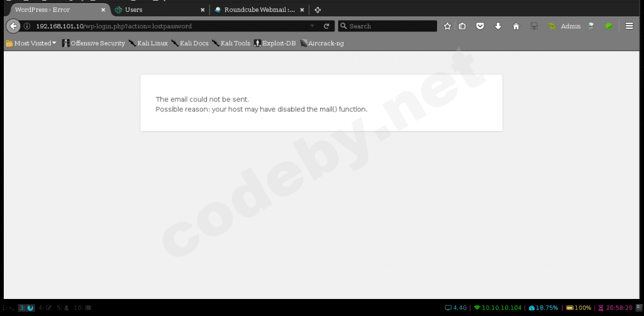Open a new tab with plus button
644x316 pixels.
click(318, 10)
